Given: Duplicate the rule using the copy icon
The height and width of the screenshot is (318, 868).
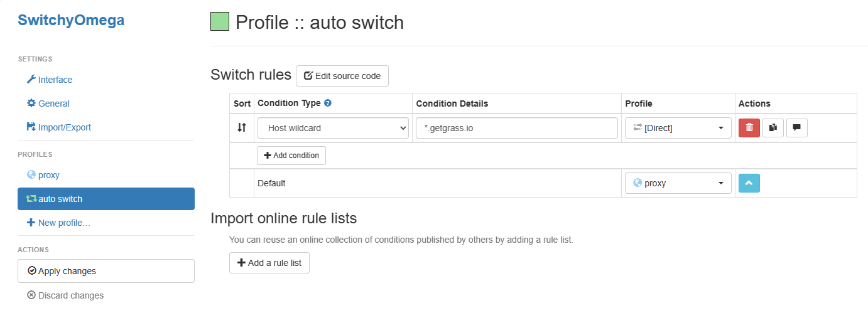Looking at the screenshot, I should [x=773, y=128].
